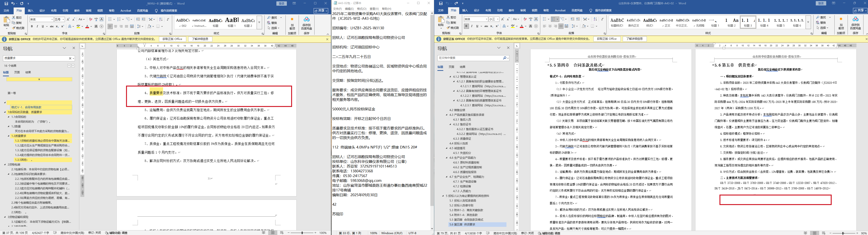Image resolution: width=868 pixels, height=235 pixels.
Task: Click 获取正版 Office in the left Word window
Action: [x=172, y=39]
